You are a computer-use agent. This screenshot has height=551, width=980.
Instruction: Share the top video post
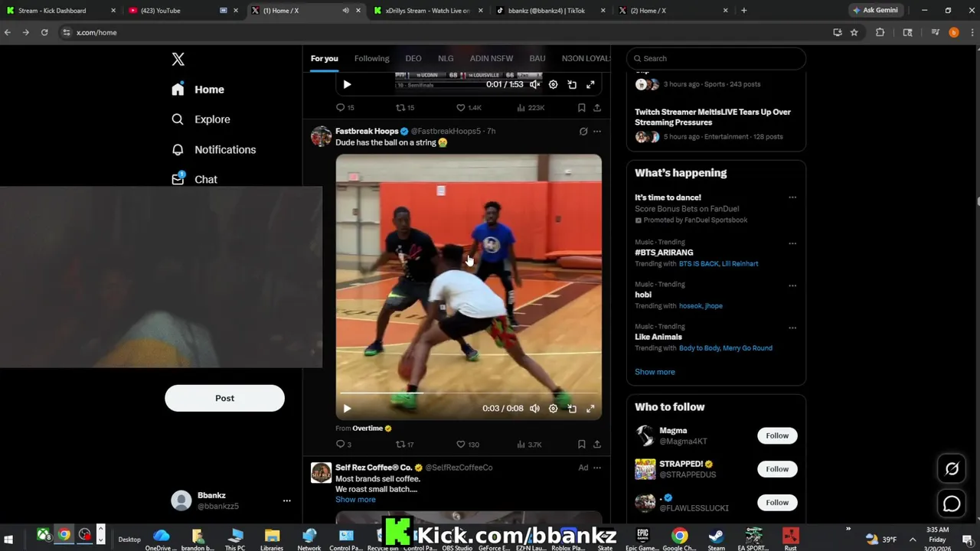597,108
